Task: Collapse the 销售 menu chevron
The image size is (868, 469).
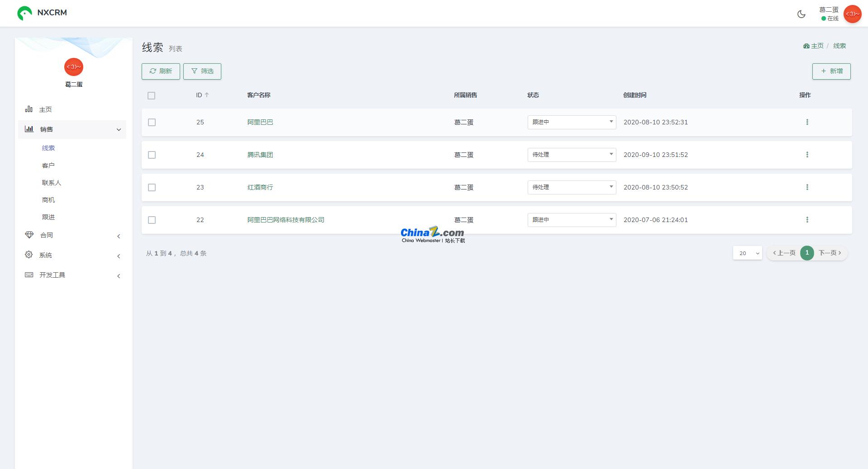Action: 119,129
